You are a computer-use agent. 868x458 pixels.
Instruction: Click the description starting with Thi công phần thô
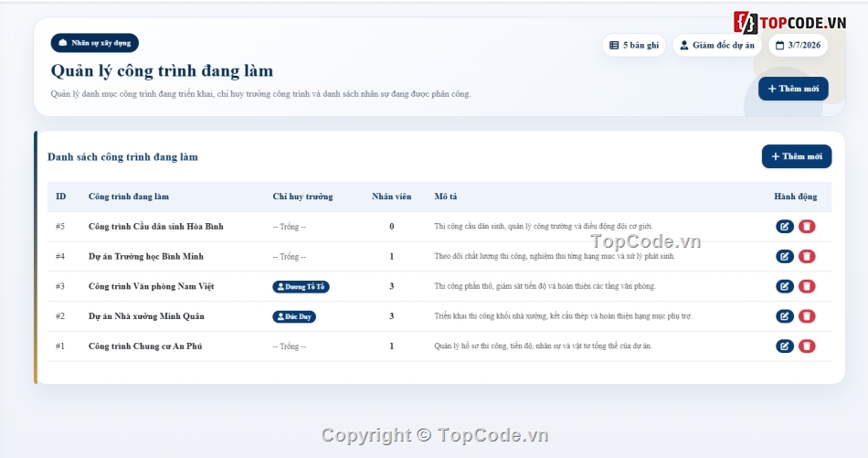(545, 286)
